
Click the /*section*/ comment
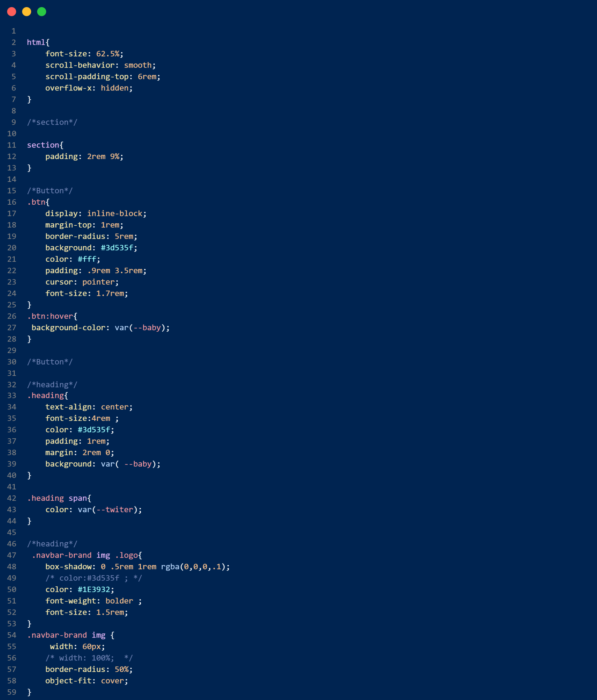(52, 122)
